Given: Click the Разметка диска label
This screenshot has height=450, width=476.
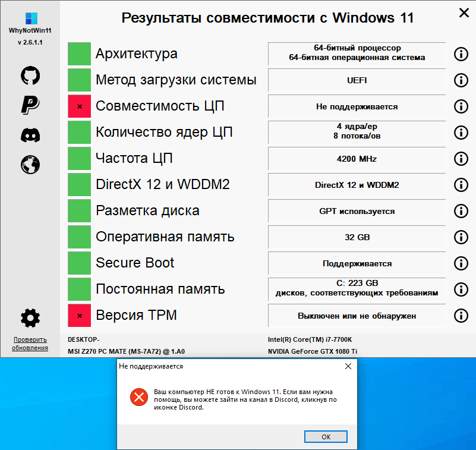Looking at the screenshot, I should click(147, 210).
